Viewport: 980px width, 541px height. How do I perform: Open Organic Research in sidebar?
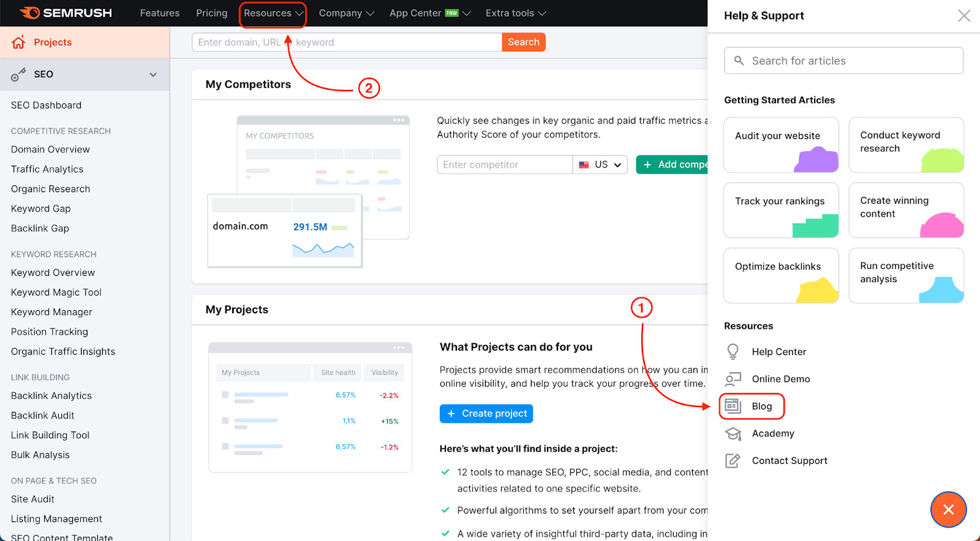50,189
